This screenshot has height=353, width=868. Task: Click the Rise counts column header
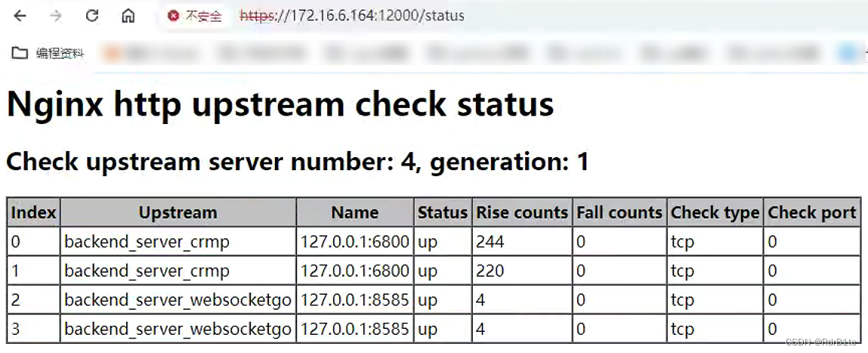pos(522,212)
